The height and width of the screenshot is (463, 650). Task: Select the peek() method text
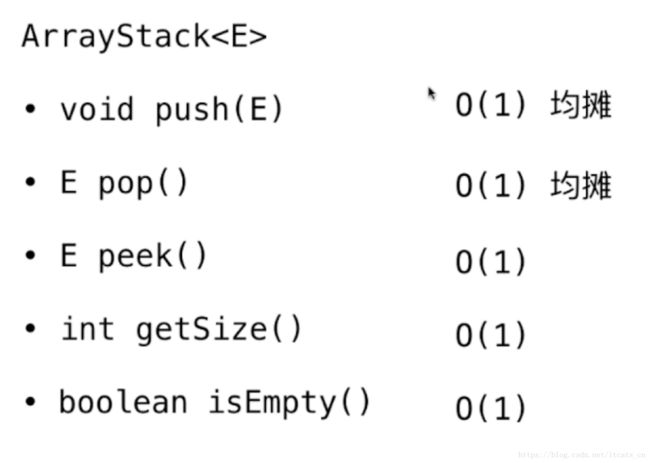pyautogui.click(x=152, y=257)
